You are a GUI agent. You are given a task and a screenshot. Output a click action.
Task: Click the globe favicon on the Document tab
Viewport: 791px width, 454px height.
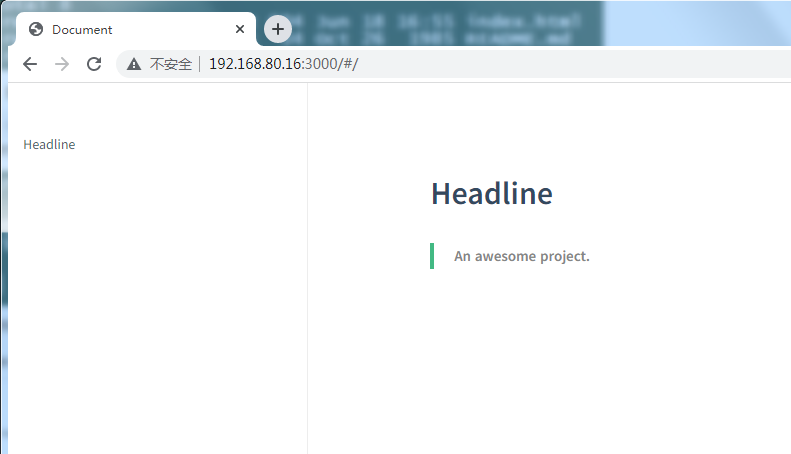[36, 29]
